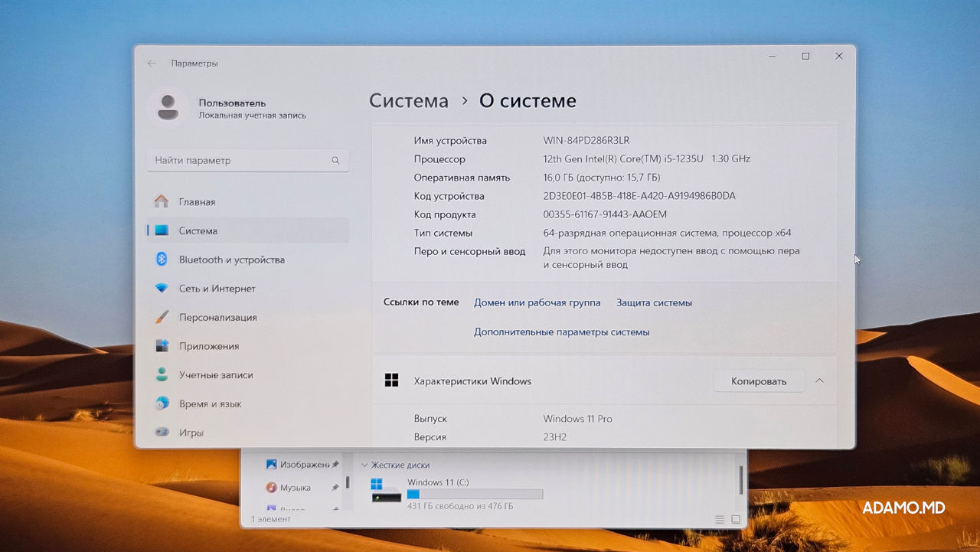This screenshot has width=980, height=552.
Task: Click the Найти параметр search field
Action: click(x=248, y=161)
